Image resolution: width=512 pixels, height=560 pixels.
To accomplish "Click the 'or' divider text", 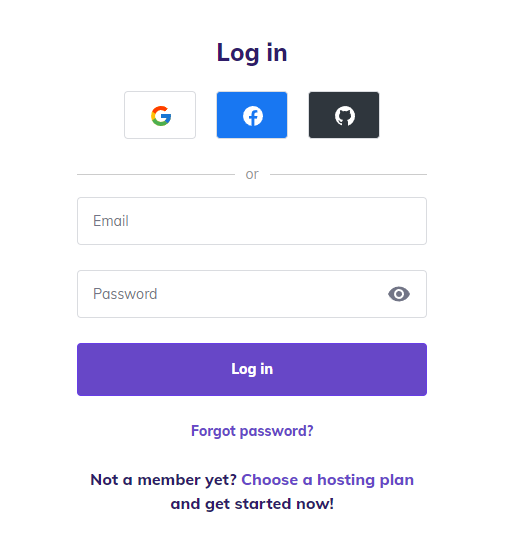I will (x=252, y=174).
